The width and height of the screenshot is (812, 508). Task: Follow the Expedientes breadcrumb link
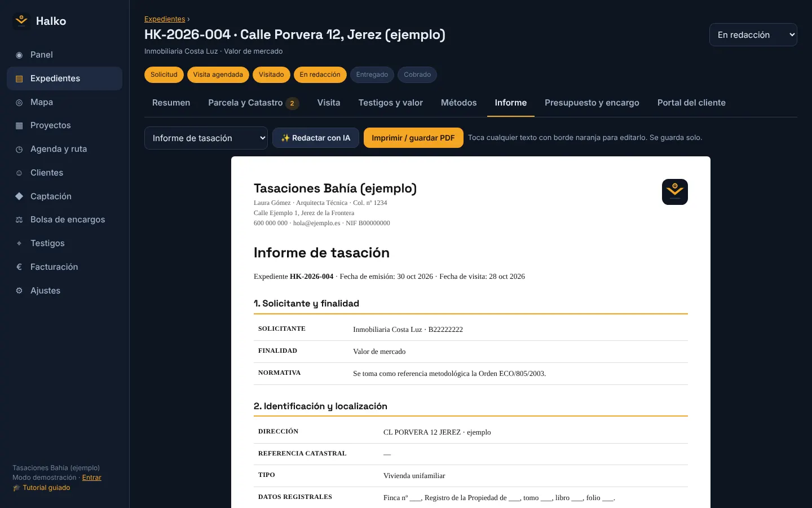click(x=165, y=19)
